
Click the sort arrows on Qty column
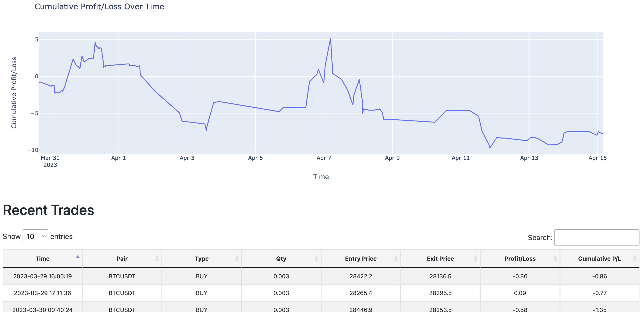coord(315,258)
